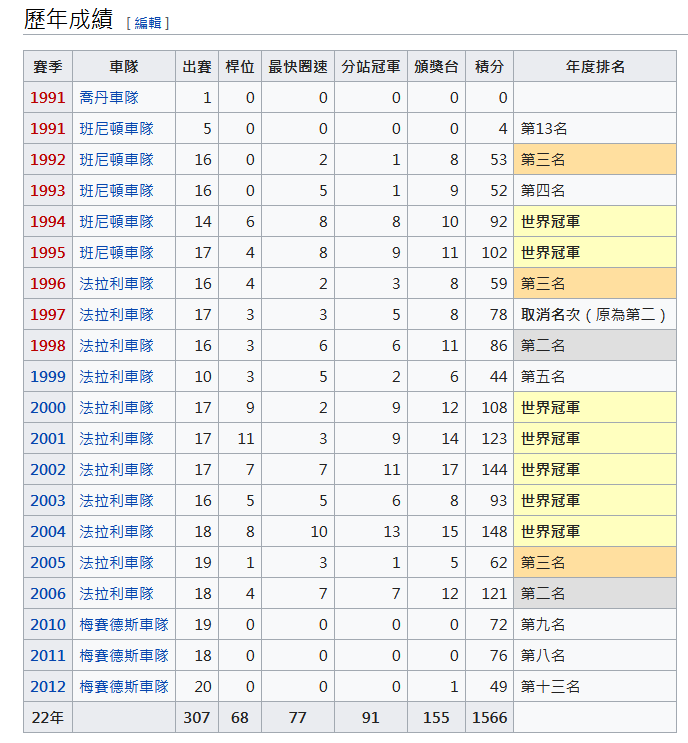Open the 1998 season link
Viewport: 688px width, 743px height.
click(48, 345)
